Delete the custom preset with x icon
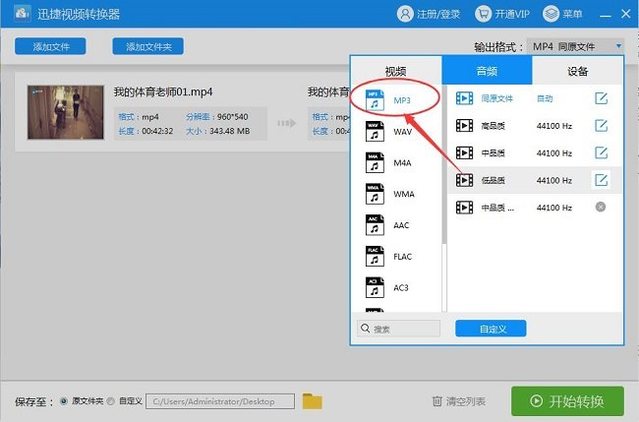The image size is (639, 422). click(600, 207)
